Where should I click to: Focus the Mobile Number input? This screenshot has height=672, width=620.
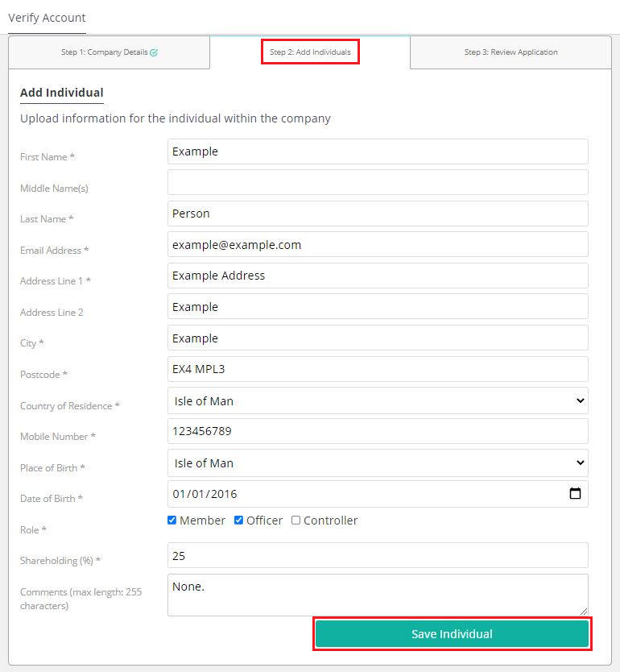pyautogui.click(x=378, y=431)
